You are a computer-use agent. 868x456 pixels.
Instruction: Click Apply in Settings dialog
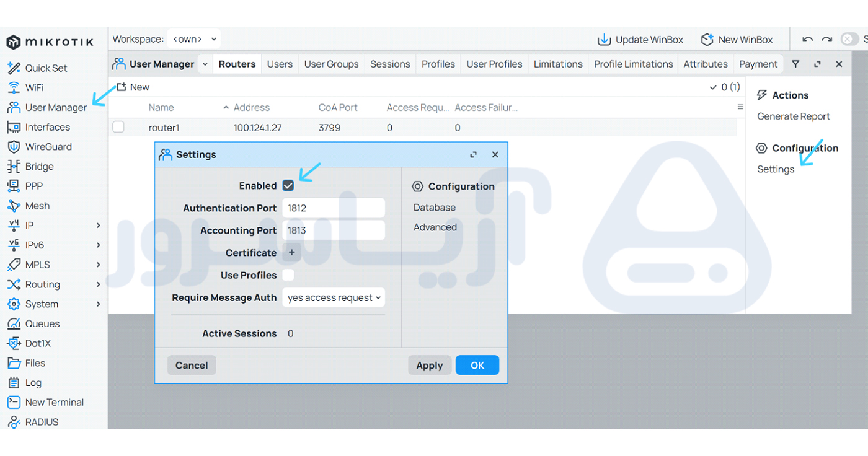coord(430,366)
